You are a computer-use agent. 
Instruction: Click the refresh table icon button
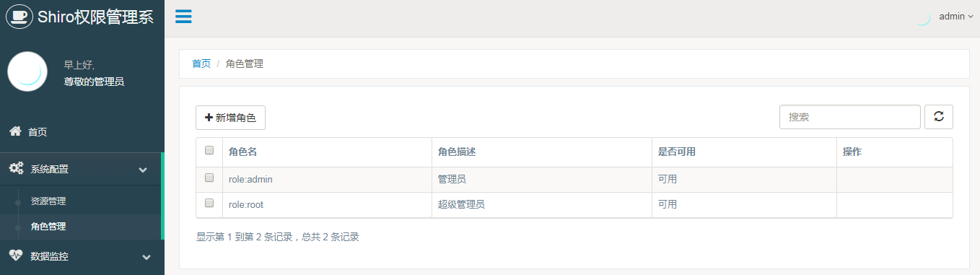[x=939, y=117]
